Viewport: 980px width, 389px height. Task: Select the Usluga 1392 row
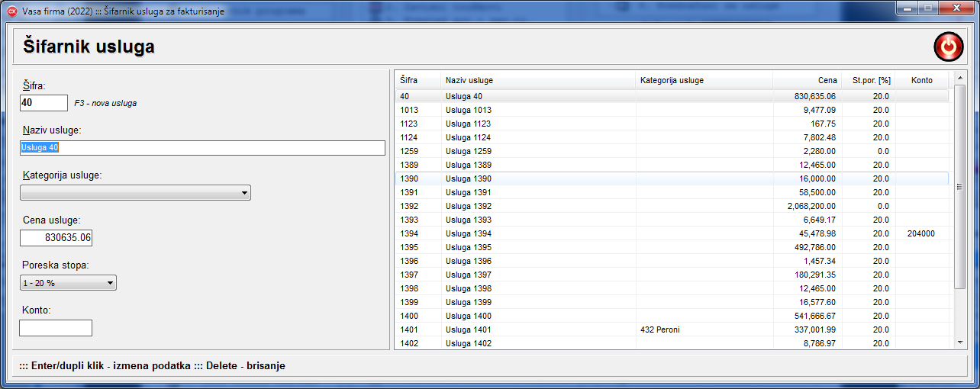click(x=672, y=206)
